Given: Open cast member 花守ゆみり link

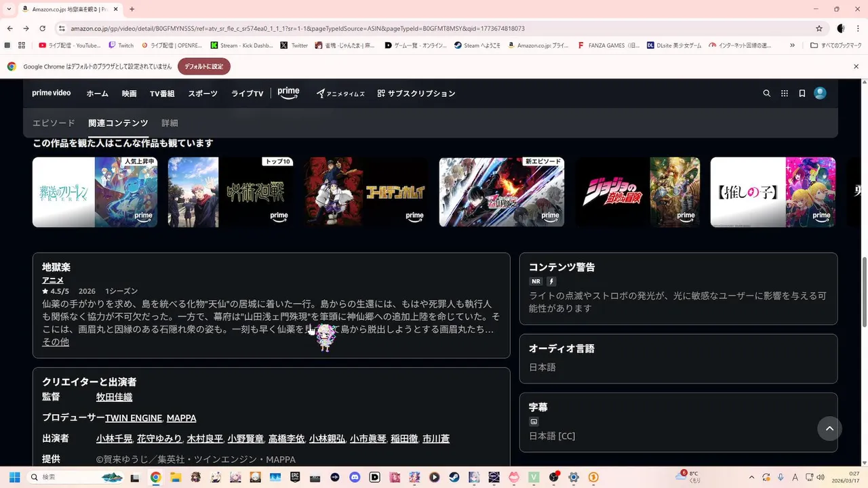Looking at the screenshot, I should [159, 439].
